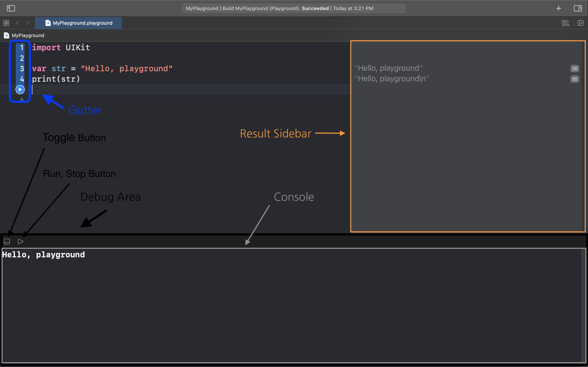
Task: Click line number 3 in gutter
Action: point(22,69)
